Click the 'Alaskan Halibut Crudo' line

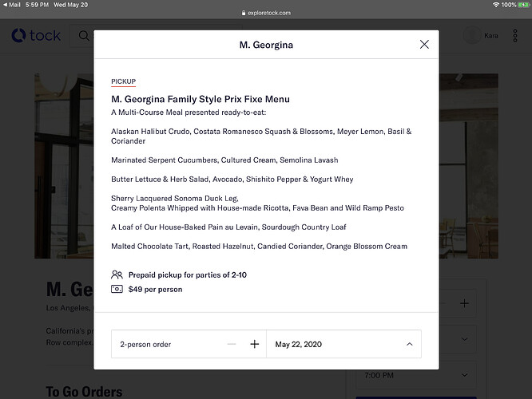pos(261,136)
